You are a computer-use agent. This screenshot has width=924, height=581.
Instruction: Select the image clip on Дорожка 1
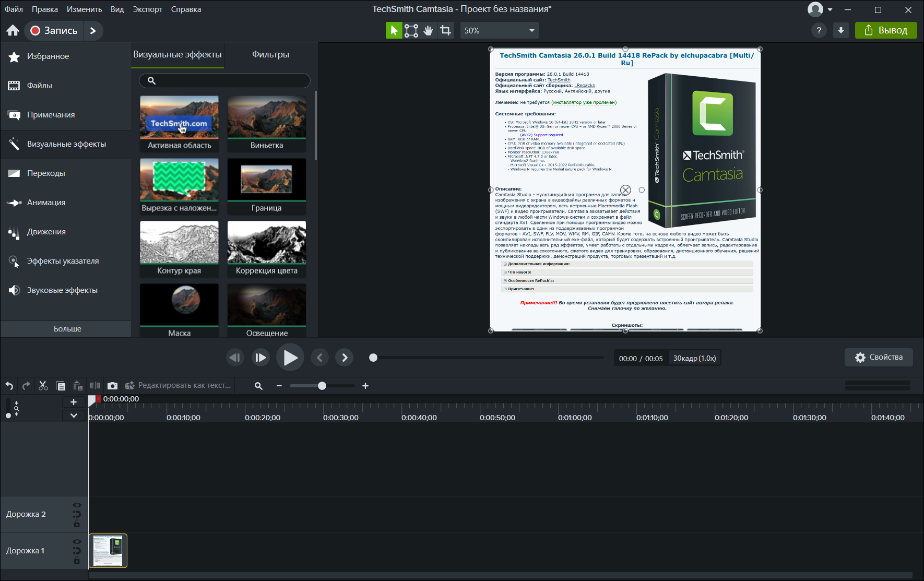coord(108,551)
